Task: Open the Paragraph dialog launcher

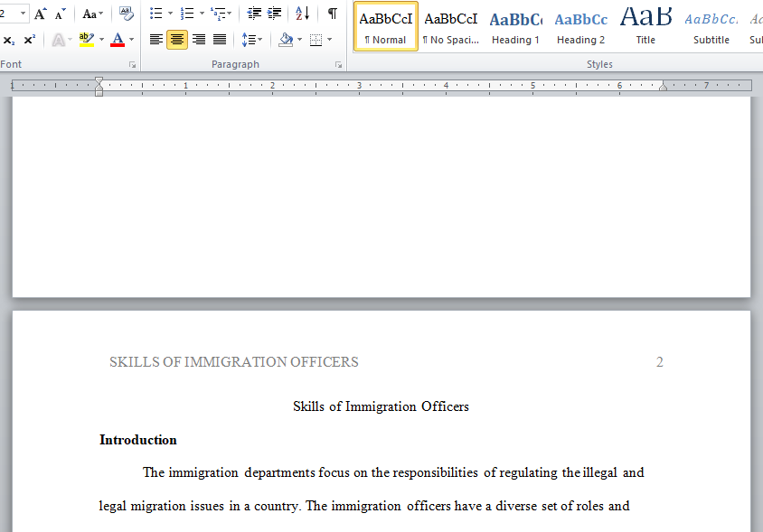Action: pos(338,65)
